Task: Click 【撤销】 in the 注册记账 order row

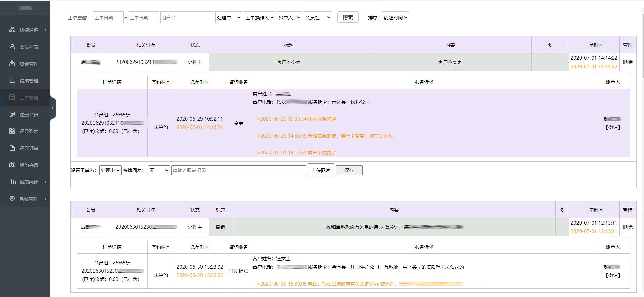Action: click(613, 275)
